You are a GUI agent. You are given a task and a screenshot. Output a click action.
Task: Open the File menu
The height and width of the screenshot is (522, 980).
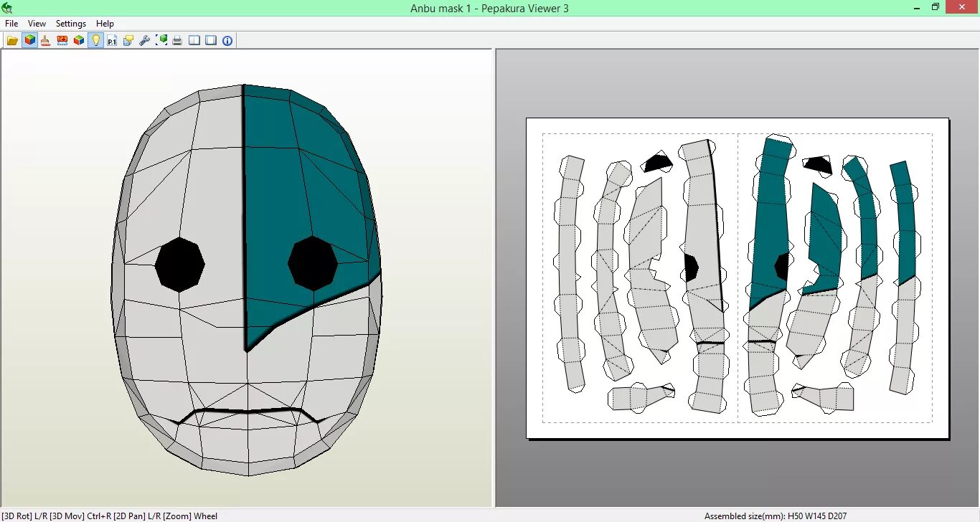click(x=11, y=24)
